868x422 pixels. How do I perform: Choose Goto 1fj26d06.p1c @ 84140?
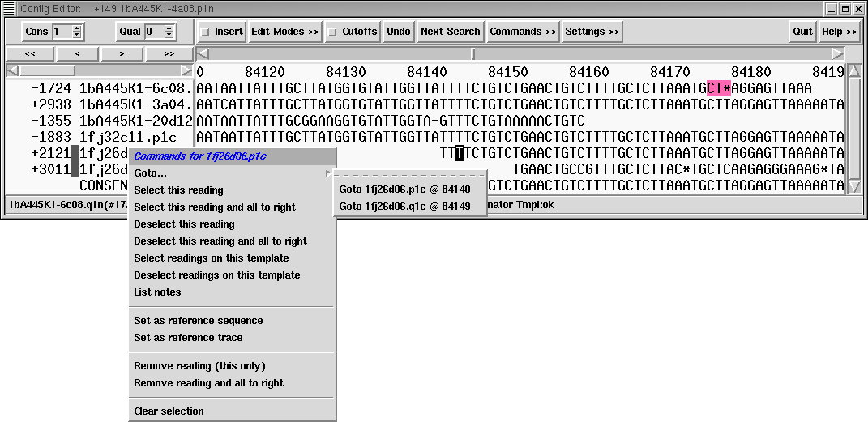[404, 189]
